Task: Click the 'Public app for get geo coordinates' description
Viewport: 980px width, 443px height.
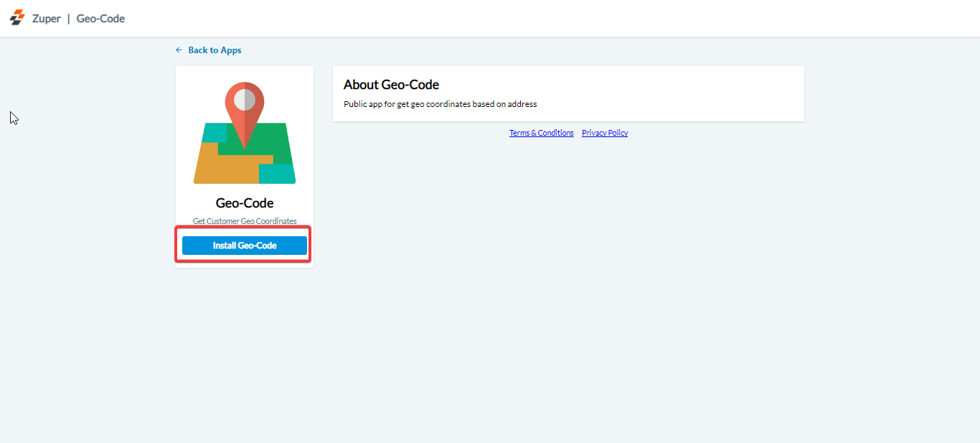Action: [440, 104]
